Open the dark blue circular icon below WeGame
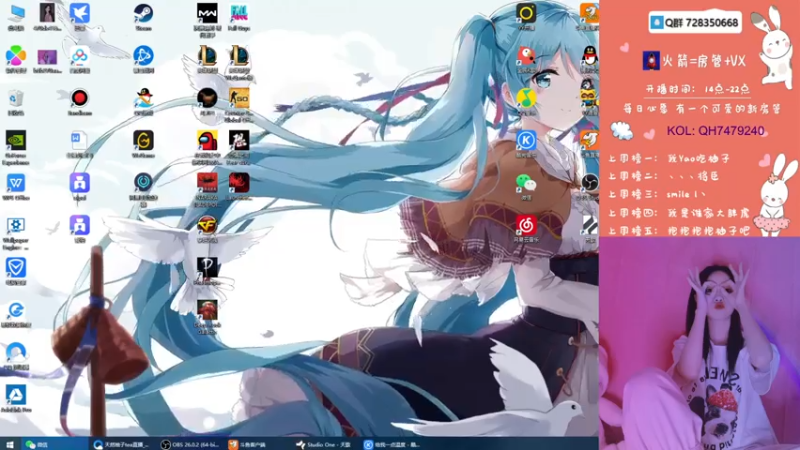 point(143,183)
